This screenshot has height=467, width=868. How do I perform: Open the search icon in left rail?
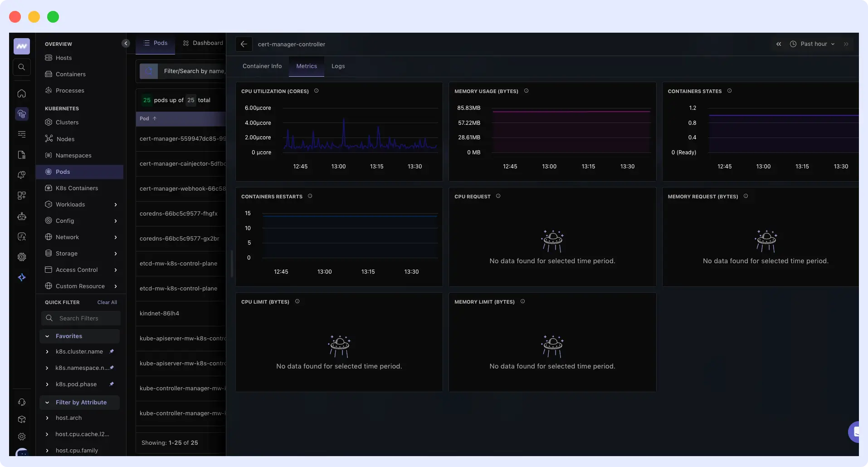tap(22, 67)
